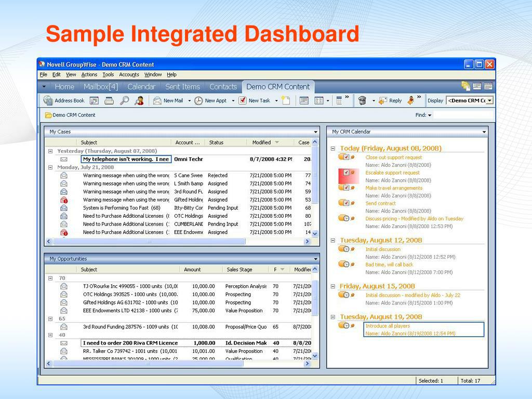Open the Bad time, will call back entry
This screenshot has height=399, width=532.
coord(389,264)
